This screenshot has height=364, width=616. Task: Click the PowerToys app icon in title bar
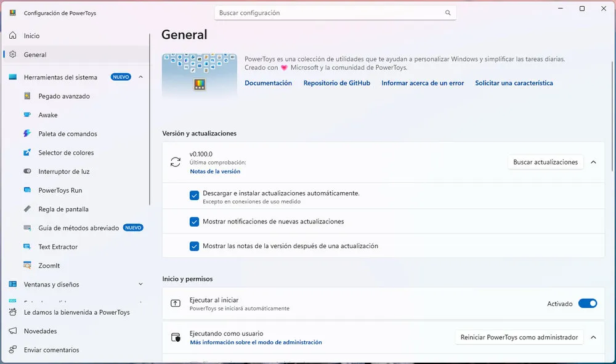[12, 13]
